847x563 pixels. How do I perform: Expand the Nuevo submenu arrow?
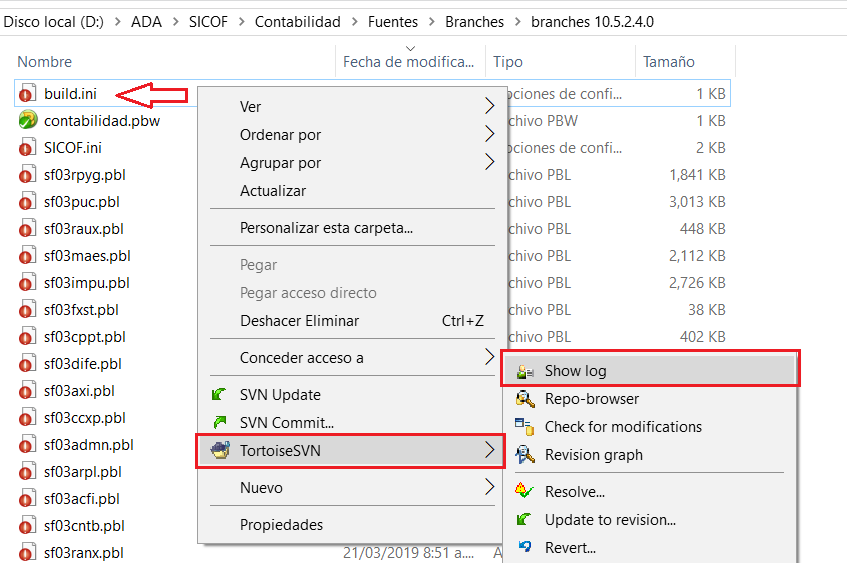coord(489,488)
